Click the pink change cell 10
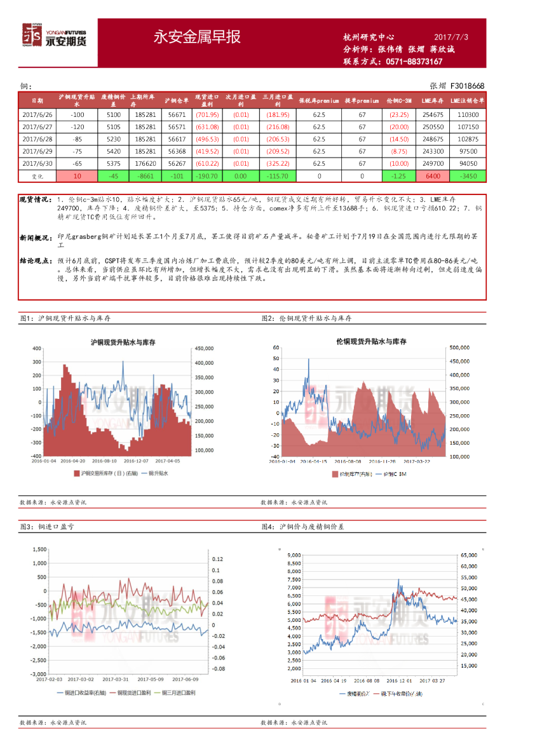The image size is (535, 756). pos(77,176)
